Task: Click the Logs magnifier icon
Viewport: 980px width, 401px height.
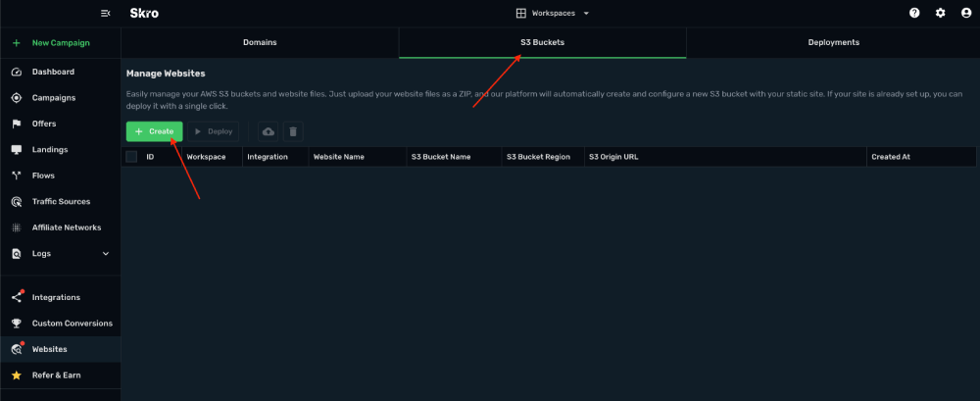Action: pyautogui.click(x=17, y=254)
